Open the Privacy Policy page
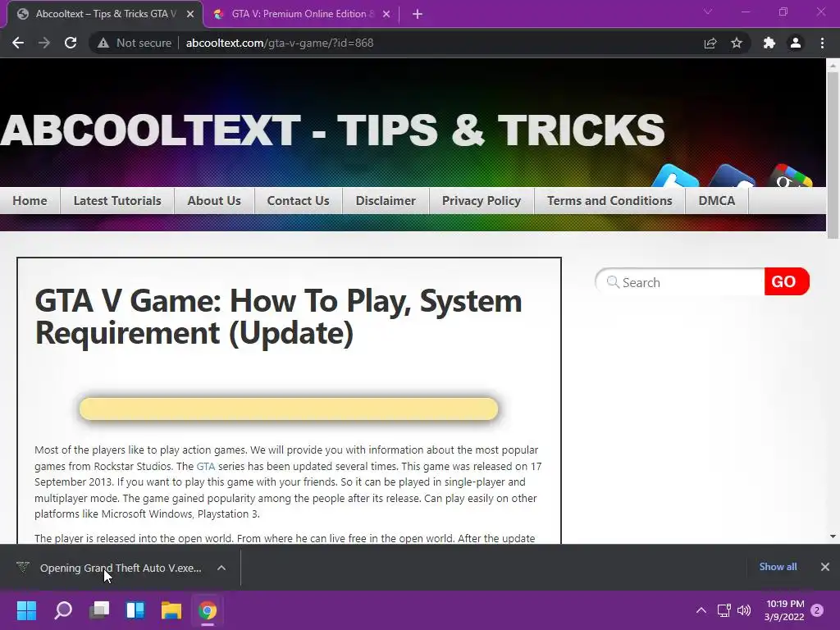Image resolution: width=840 pixels, height=630 pixels. click(x=482, y=201)
